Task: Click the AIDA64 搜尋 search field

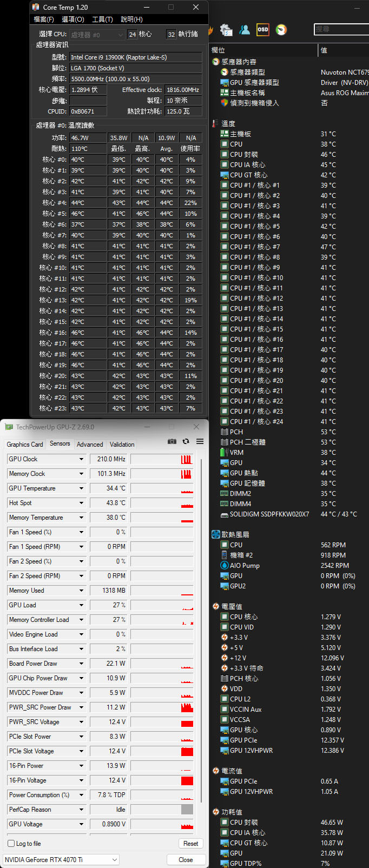Action: point(341,29)
